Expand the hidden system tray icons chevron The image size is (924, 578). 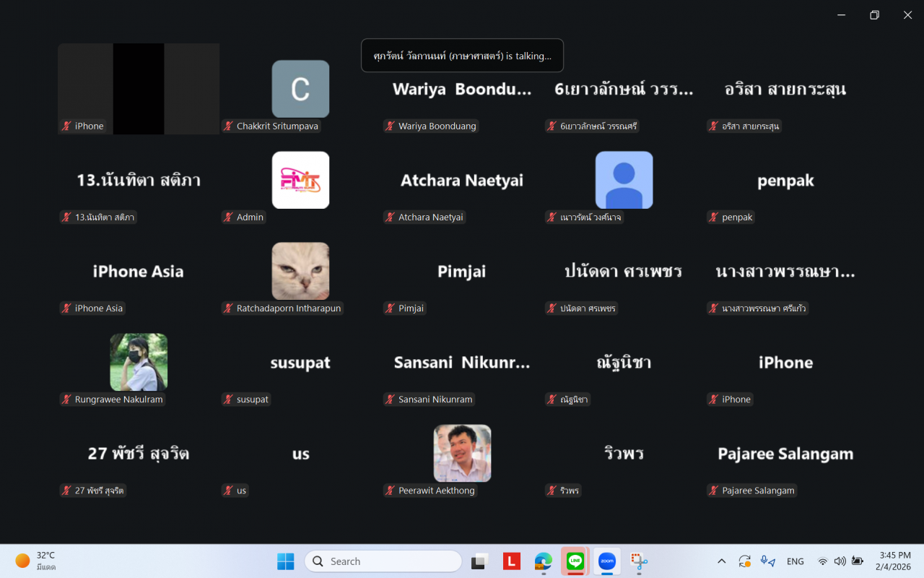coord(721,561)
